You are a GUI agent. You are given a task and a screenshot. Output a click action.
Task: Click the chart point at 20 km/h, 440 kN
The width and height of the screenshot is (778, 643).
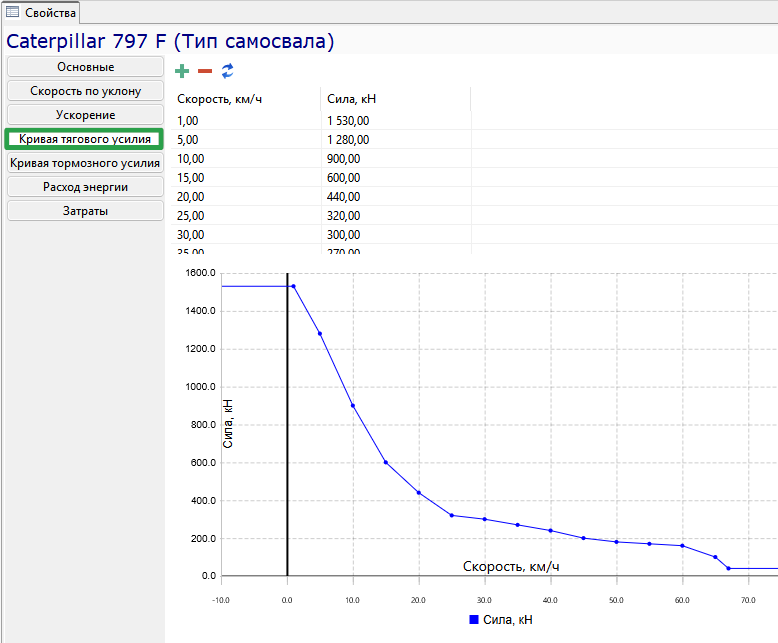419,493
